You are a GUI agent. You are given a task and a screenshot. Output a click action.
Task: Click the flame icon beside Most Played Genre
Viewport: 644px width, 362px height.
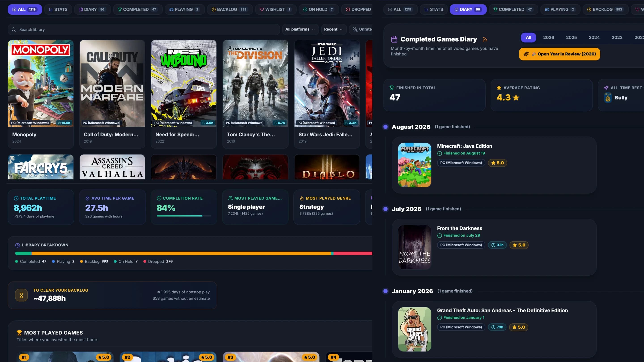[x=302, y=198]
